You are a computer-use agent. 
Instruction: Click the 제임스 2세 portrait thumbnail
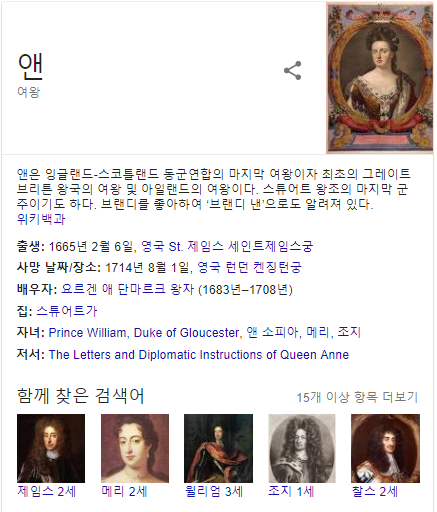click(x=51, y=448)
